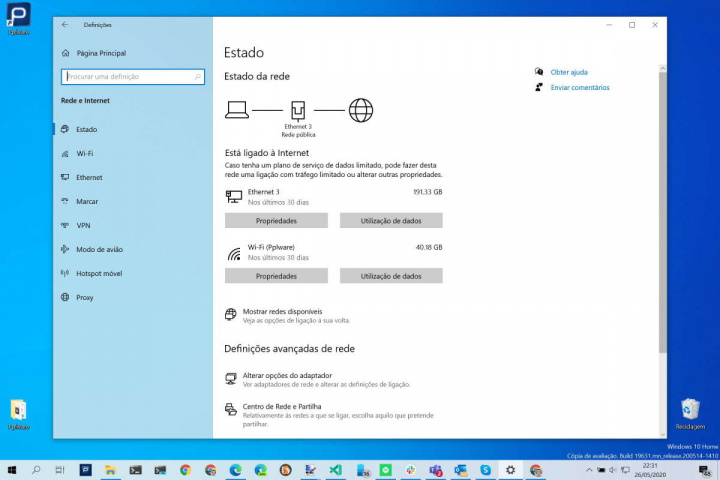Image resolution: width=720 pixels, height=480 pixels.
Task: Click the Hotspot móvel icon
Action: [65, 273]
